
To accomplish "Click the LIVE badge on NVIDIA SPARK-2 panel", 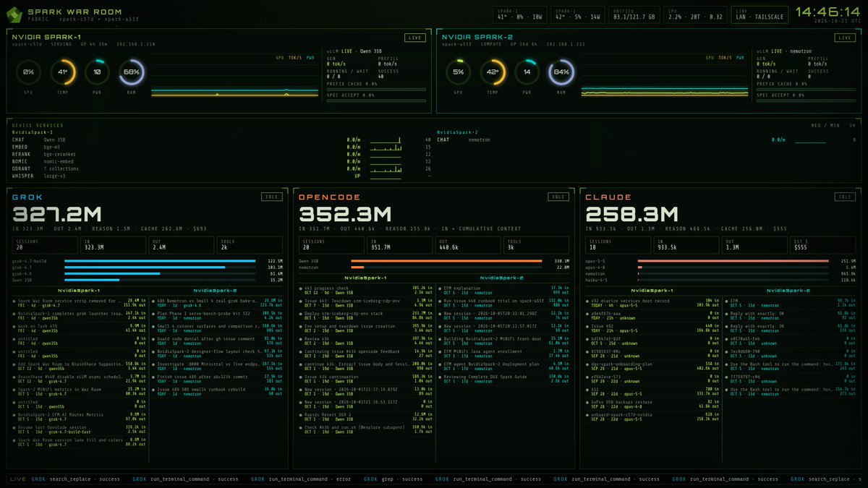I will click(844, 38).
